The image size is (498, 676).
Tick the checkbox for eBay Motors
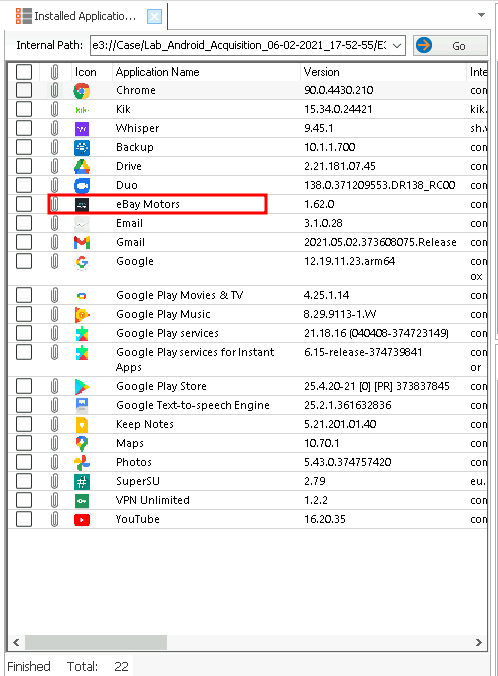(x=24, y=204)
